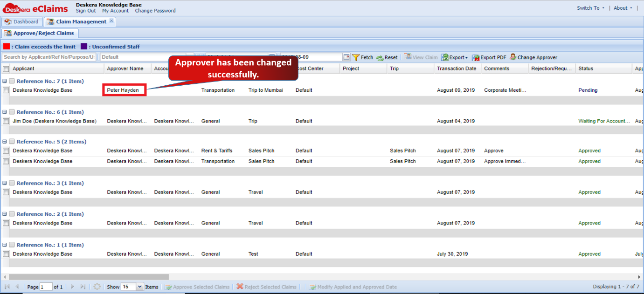The height and width of the screenshot is (294, 644).
Task: Open the Export dropdown menu
Action: 455,57
